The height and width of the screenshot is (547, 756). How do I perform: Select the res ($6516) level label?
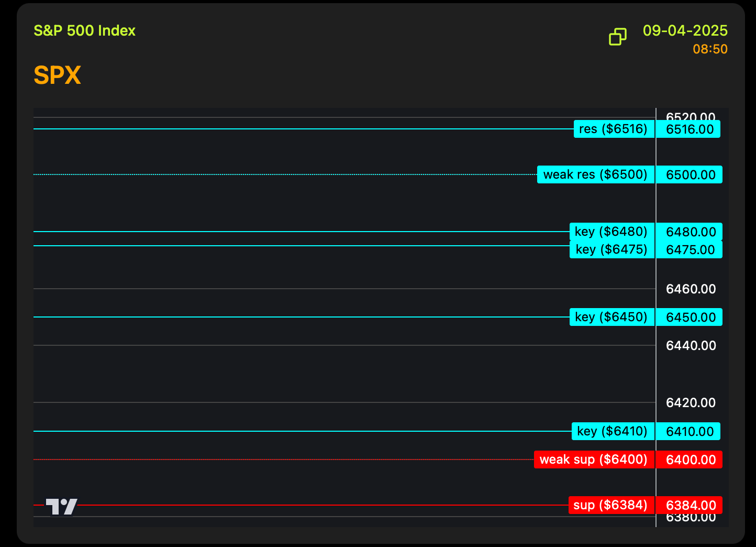coord(614,129)
